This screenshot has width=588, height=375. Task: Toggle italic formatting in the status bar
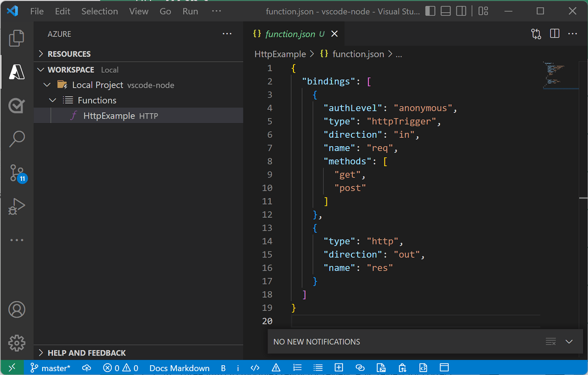[x=238, y=367]
